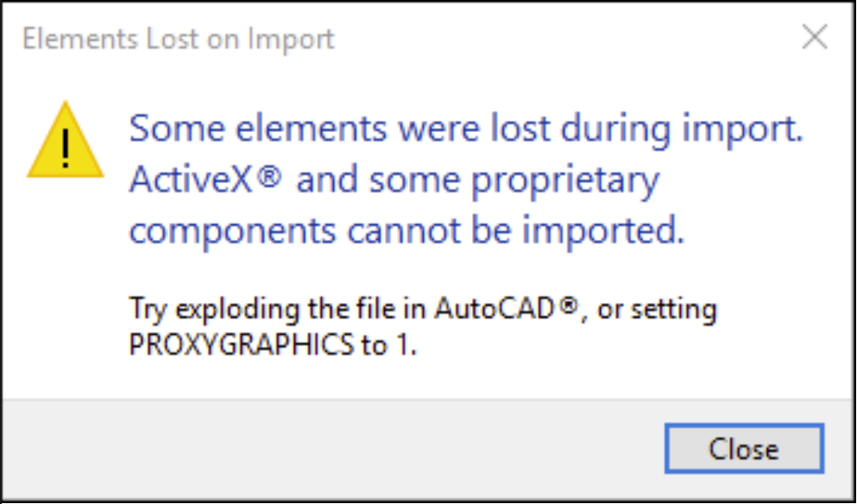Click the label text inside the Close button
The width and height of the screenshot is (857, 504).
coord(744,449)
